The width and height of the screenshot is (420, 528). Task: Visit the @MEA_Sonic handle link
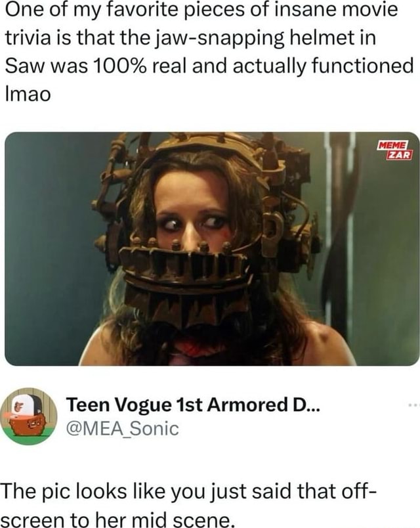[123, 428]
